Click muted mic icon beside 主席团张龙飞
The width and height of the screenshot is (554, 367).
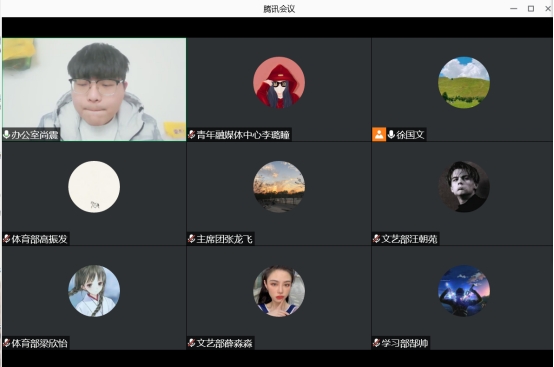pyautogui.click(x=192, y=239)
